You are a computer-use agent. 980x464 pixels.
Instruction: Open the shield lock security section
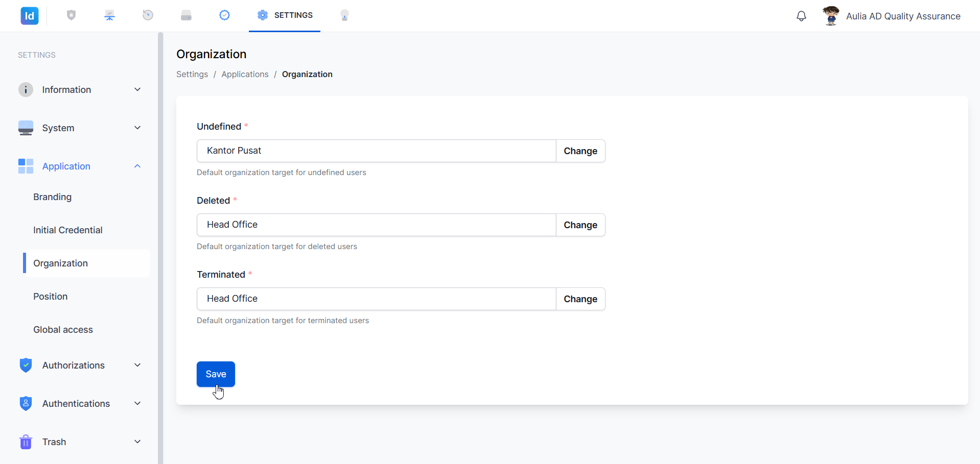coord(72,15)
